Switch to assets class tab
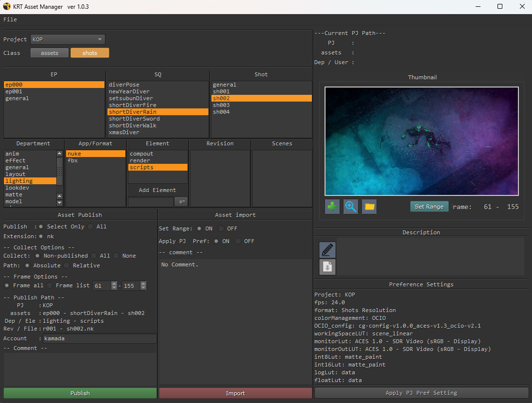 coord(50,53)
